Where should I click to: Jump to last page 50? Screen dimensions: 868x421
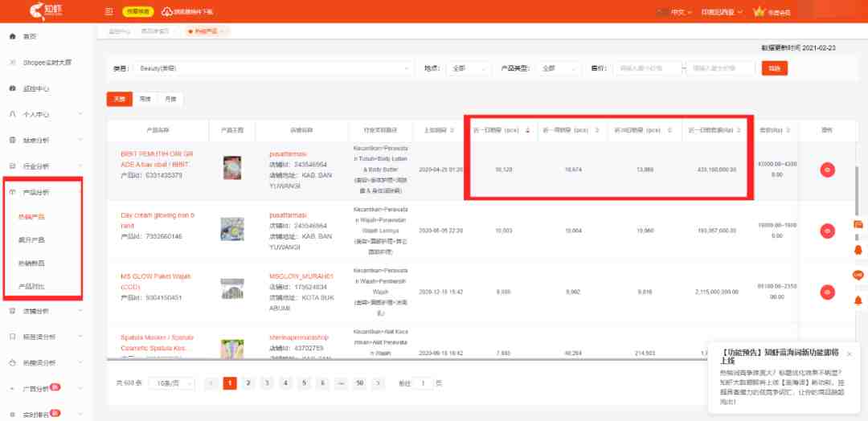pyautogui.click(x=360, y=382)
